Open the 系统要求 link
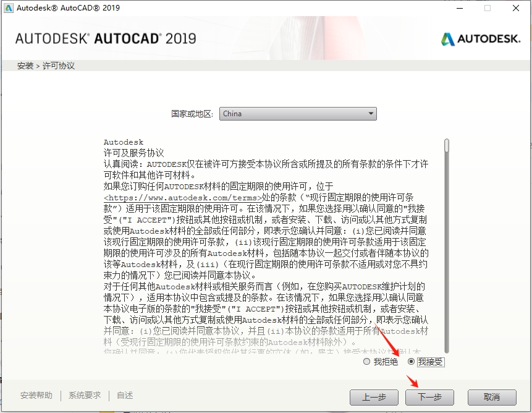The width and height of the screenshot is (532, 413). (83, 395)
